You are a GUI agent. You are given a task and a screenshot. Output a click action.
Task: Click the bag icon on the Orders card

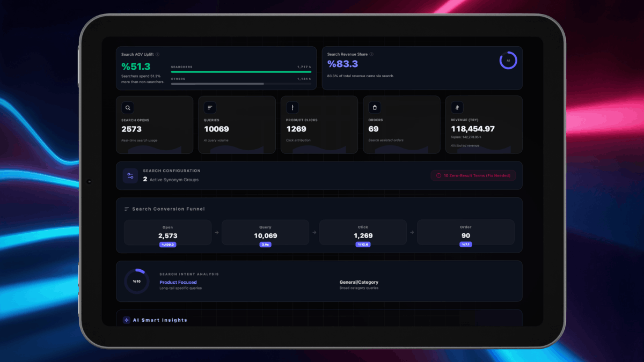[374, 107]
